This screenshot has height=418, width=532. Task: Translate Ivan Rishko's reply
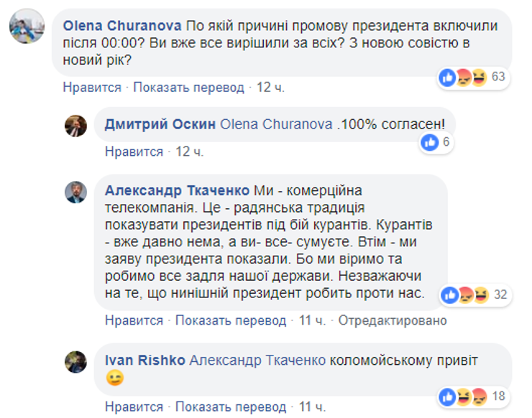click(x=231, y=407)
